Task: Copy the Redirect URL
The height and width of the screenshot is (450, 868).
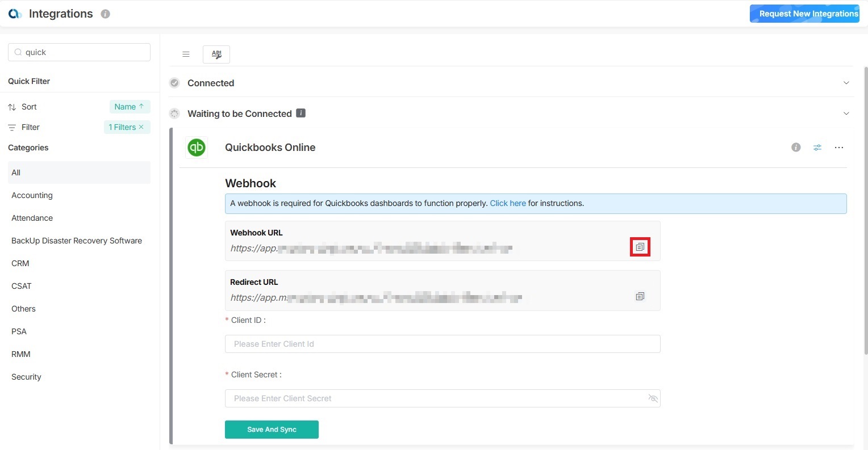Action: click(640, 296)
